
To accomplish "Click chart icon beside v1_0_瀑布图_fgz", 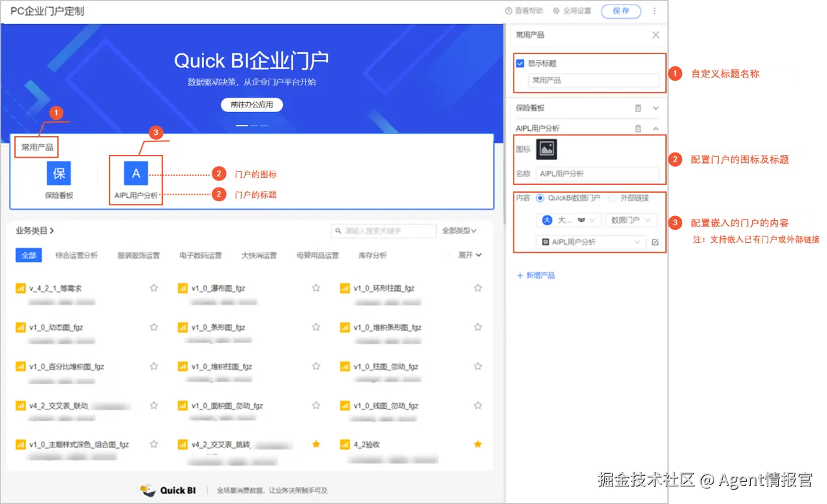I will [x=182, y=288].
